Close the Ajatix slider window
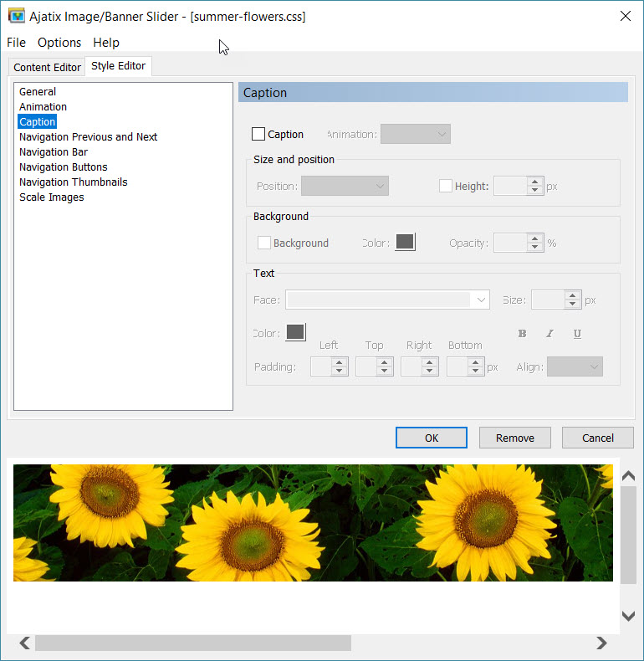This screenshot has height=661, width=644. coord(626,16)
